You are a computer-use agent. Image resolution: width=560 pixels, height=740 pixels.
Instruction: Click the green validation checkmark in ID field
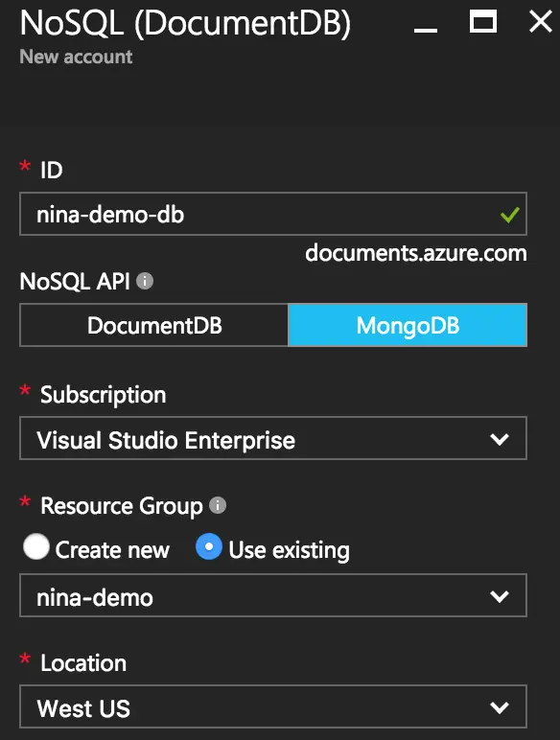pos(509,215)
